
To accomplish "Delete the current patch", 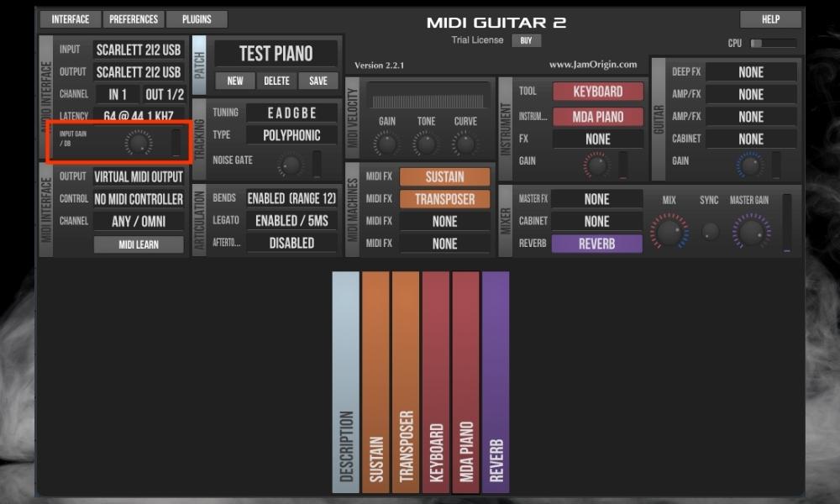I will [276, 81].
